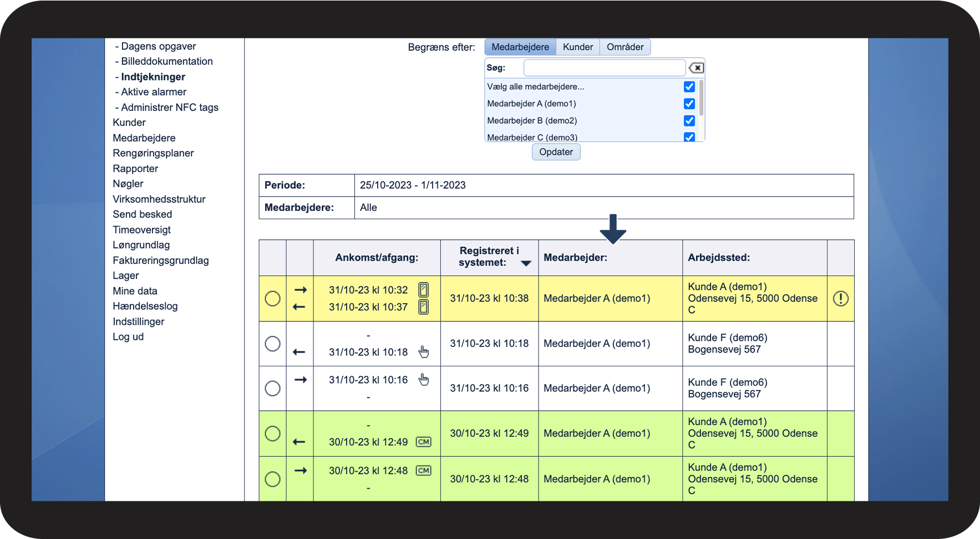Viewport: 980px width, 539px height.
Task: Click the CM icon beside 30/10-23 kl 12:49
Action: tap(424, 442)
